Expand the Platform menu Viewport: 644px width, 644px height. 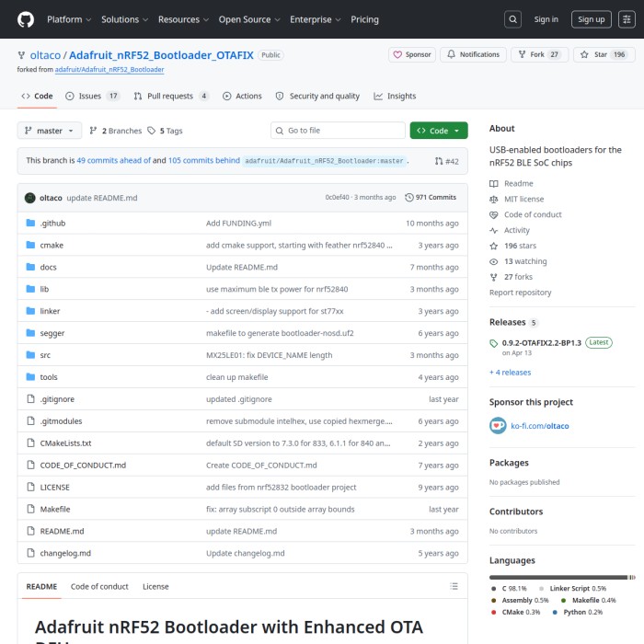[69, 19]
